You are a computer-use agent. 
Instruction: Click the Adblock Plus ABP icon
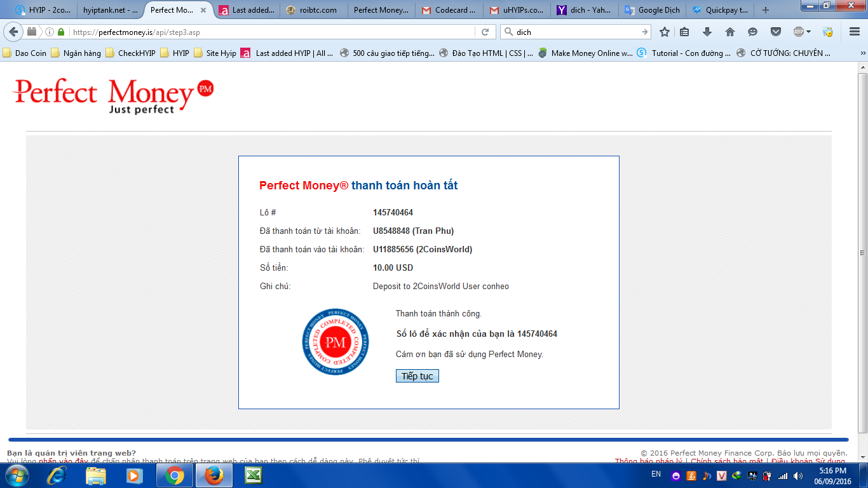pyautogui.click(x=799, y=32)
